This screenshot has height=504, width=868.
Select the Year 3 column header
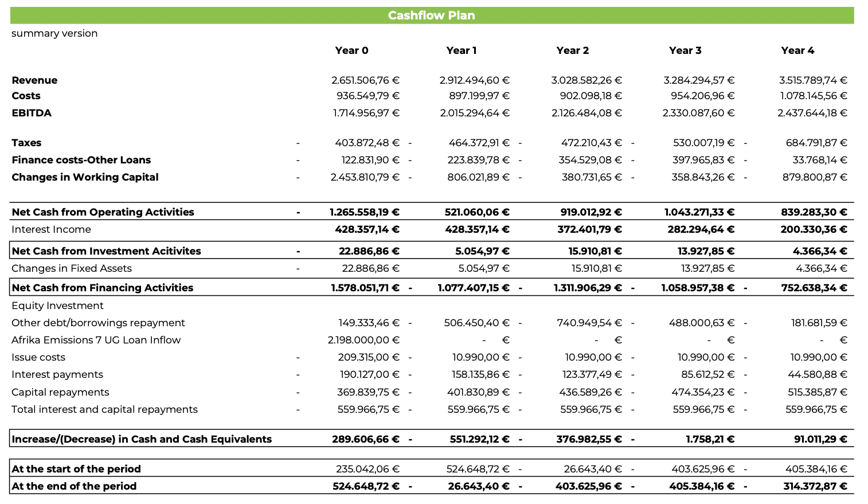pyautogui.click(x=685, y=50)
